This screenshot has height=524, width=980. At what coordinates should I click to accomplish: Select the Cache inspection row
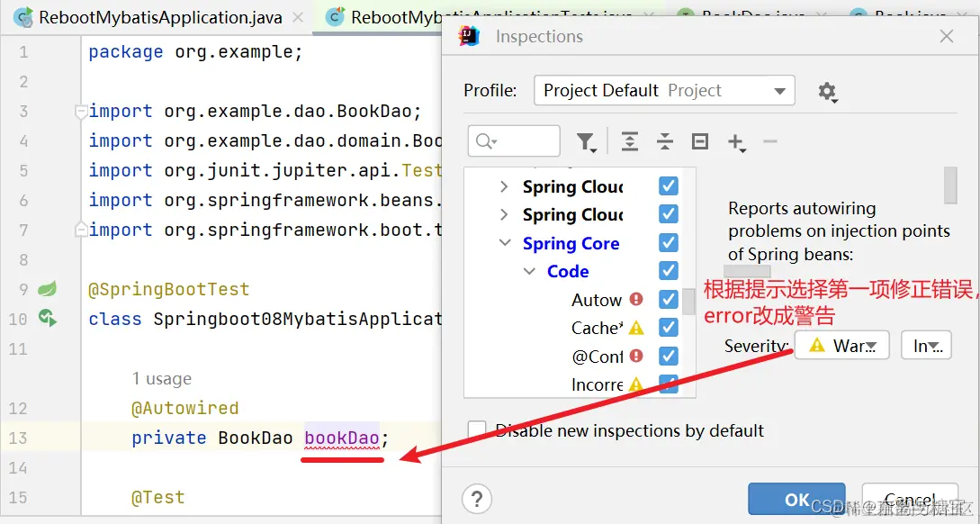pos(597,328)
